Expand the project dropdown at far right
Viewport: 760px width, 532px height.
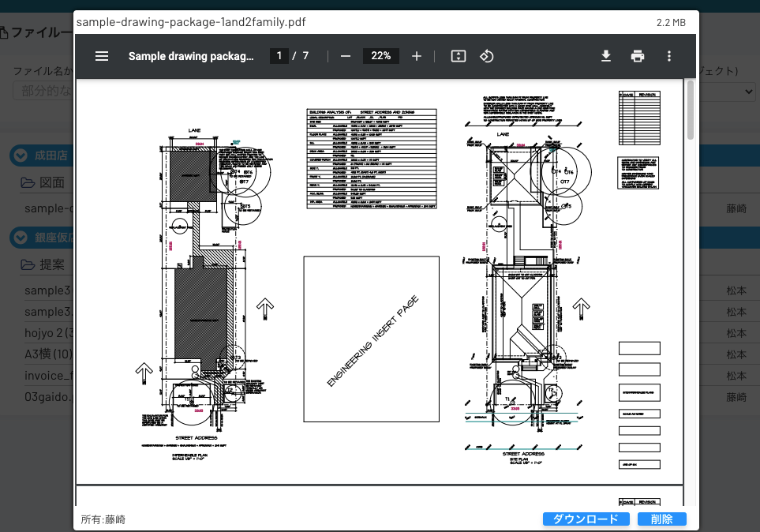click(748, 92)
